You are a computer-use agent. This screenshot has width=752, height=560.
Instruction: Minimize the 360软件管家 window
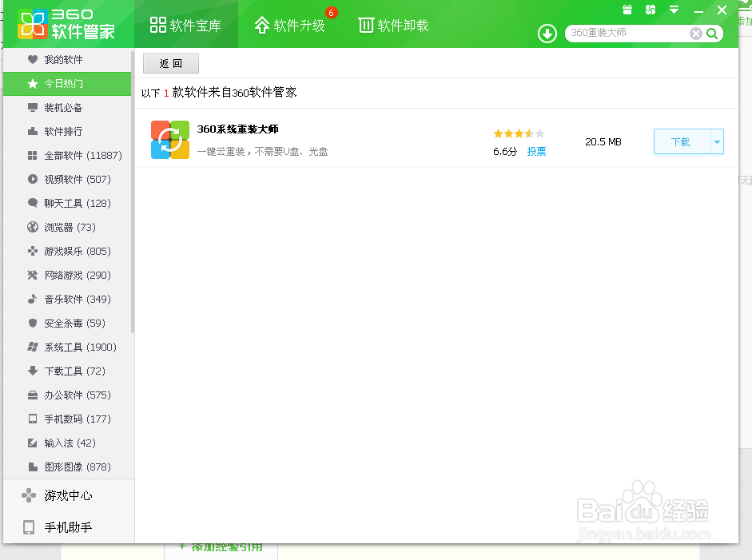point(698,10)
